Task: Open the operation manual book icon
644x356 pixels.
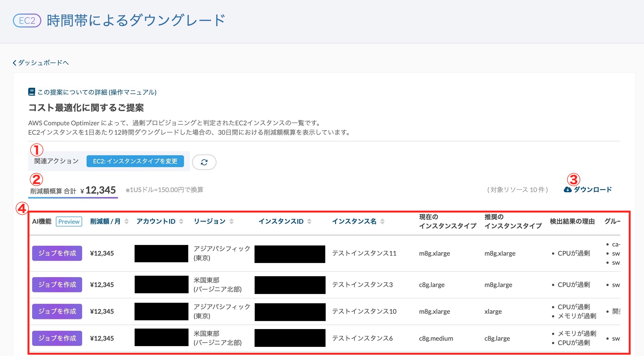Action: point(31,92)
